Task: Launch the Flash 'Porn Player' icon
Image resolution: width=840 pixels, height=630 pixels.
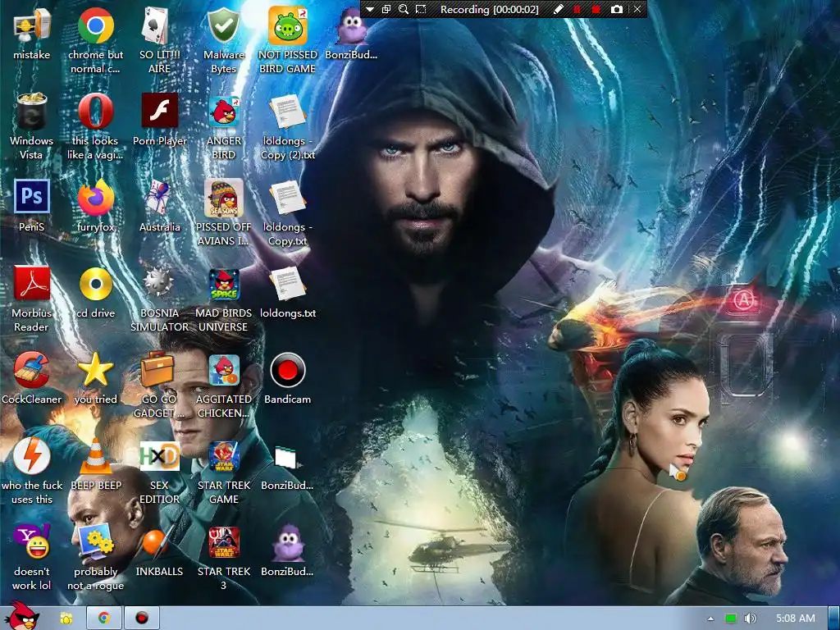Action: click(x=159, y=111)
